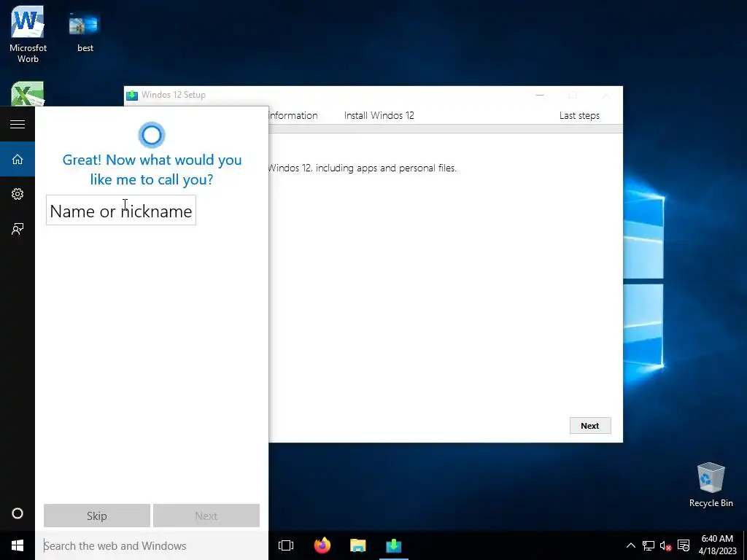Select the partially hidden information step
747x560 pixels.
tap(293, 115)
